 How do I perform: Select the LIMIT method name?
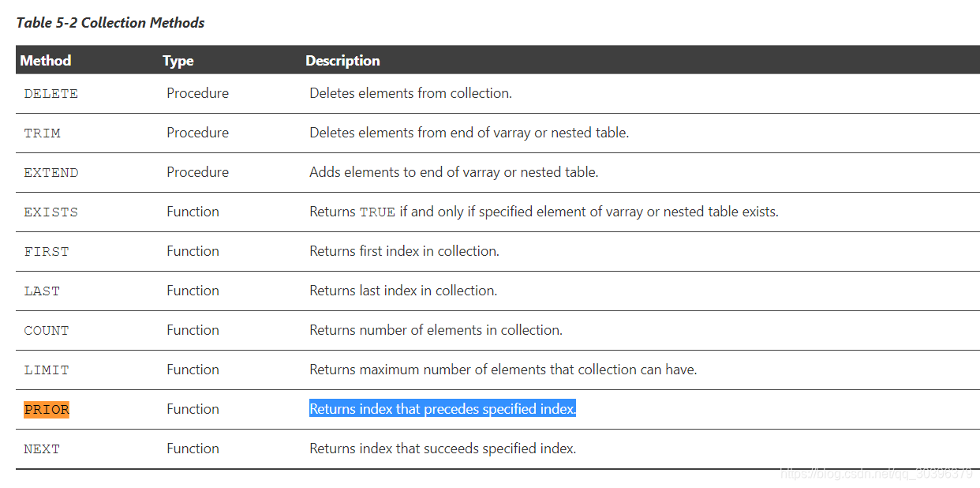(x=46, y=370)
